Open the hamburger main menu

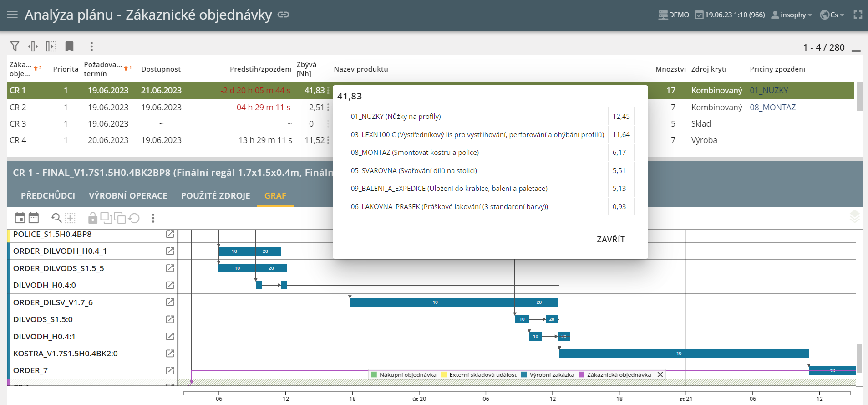pyautogui.click(x=12, y=15)
